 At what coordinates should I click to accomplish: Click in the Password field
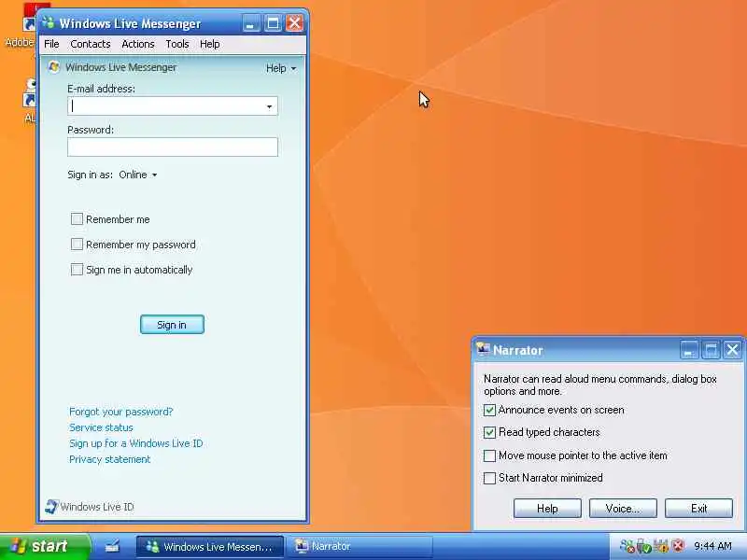(173, 147)
